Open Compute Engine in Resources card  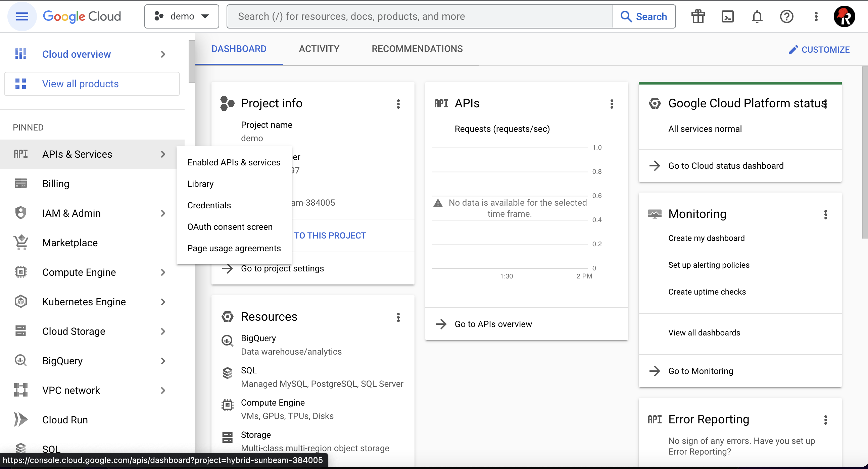point(273,403)
